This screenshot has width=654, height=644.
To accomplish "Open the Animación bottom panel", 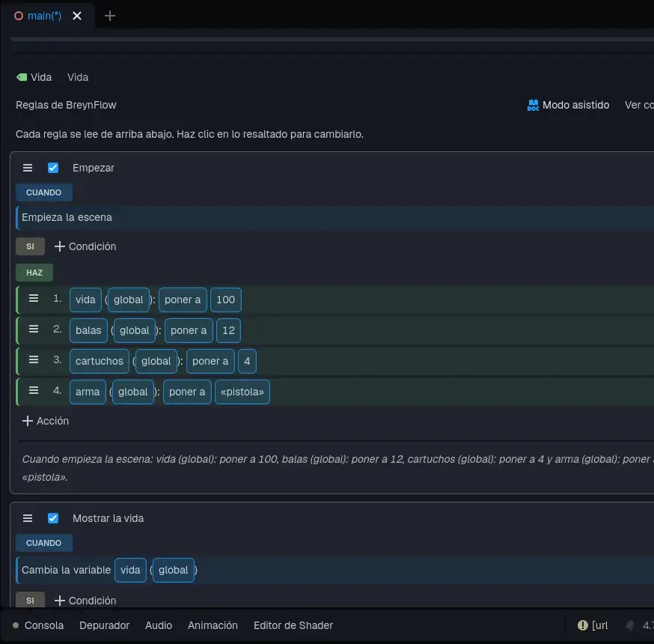I will (x=213, y=625).
